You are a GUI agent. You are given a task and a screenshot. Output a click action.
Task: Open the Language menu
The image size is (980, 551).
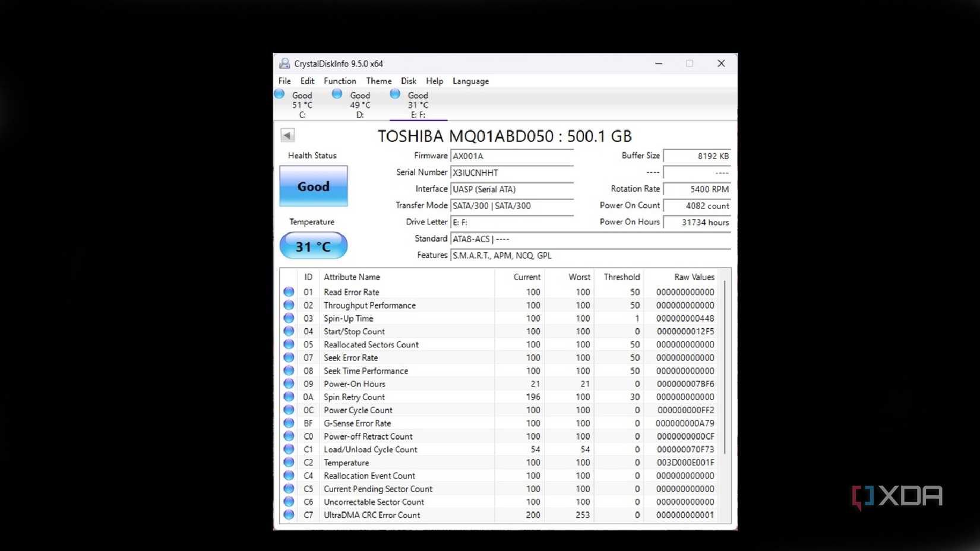coord(470,81)
